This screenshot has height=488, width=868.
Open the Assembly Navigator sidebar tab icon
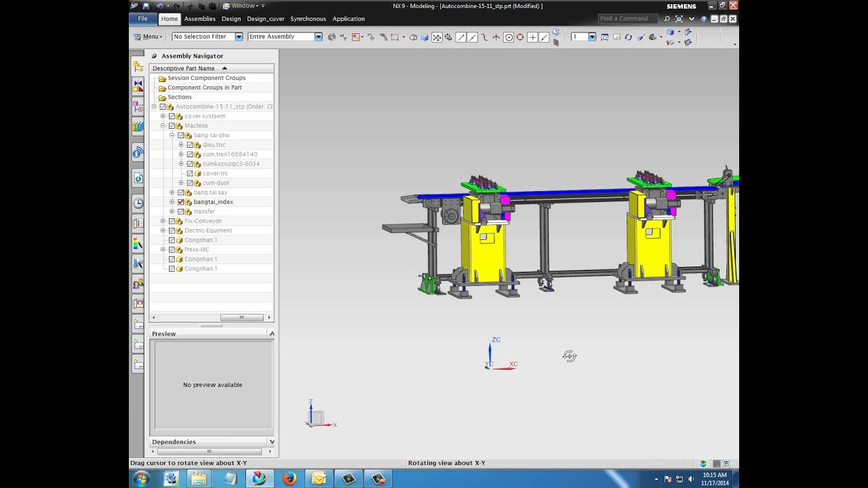tap(138, 67)
